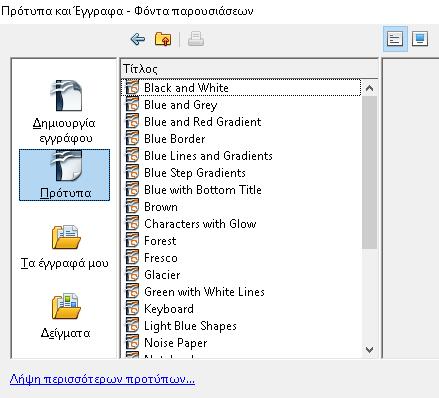Click the Blue Lines and Gradients icon
The image size is (439, 398).
coord(132,156)
